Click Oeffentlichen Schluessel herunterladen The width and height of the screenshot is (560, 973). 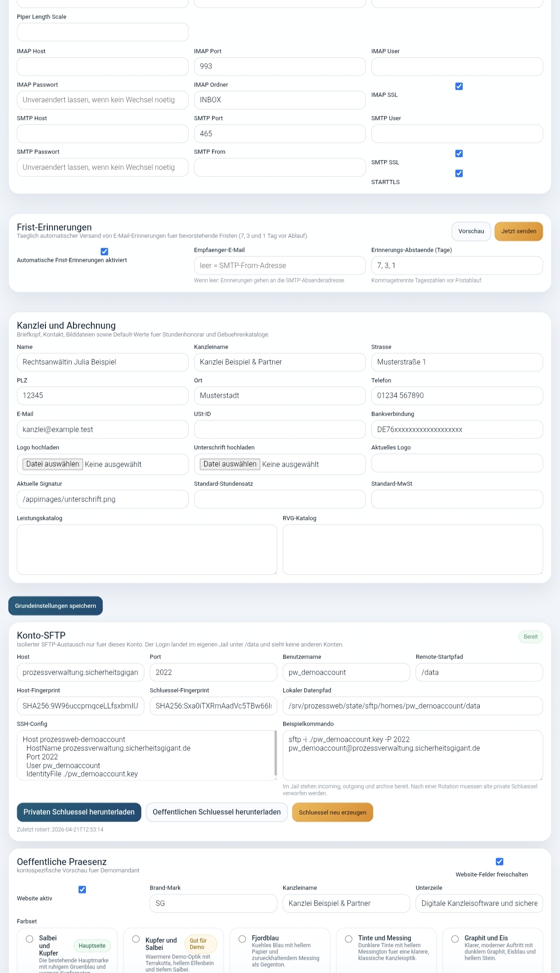(x=217, y=812)
